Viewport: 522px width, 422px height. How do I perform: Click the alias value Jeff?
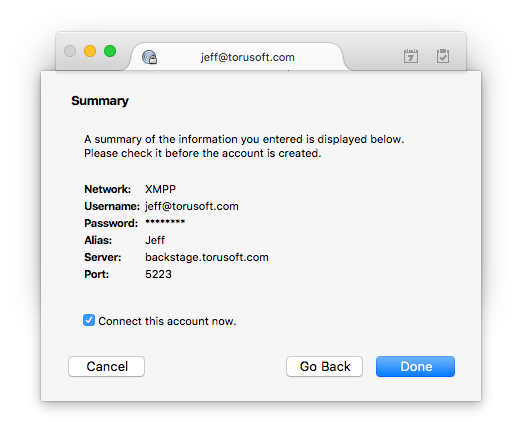[155, 240]
